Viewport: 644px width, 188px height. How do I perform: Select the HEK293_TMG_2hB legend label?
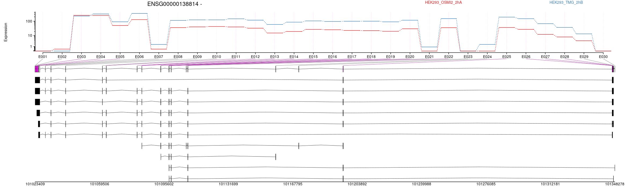click(x=566, y=2)
